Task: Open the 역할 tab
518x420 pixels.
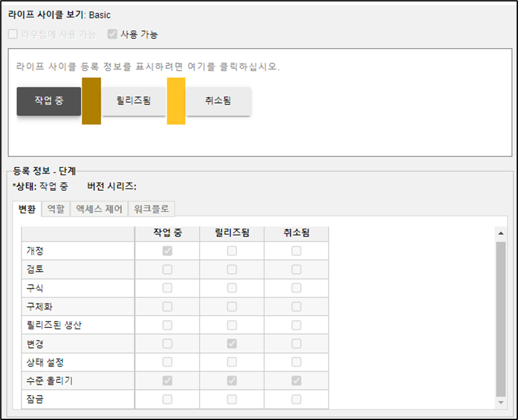Action: (x=56, y=209)
